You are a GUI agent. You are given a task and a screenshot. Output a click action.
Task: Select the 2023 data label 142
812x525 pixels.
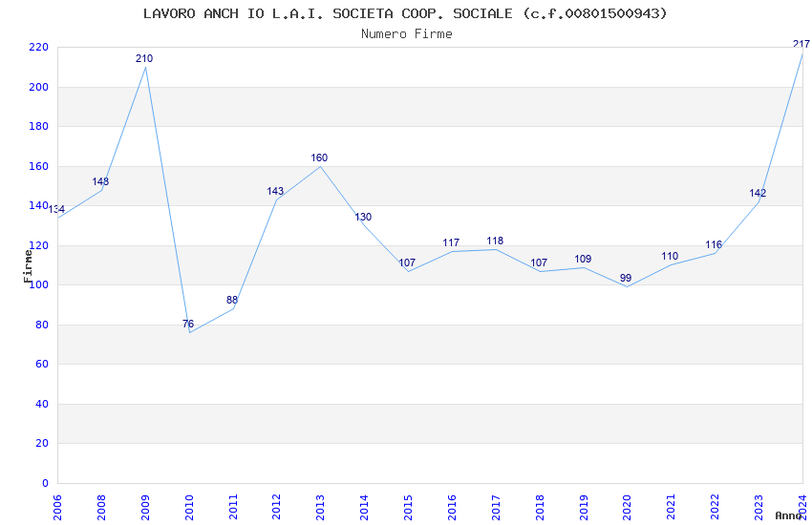click(x=758, y=193)
